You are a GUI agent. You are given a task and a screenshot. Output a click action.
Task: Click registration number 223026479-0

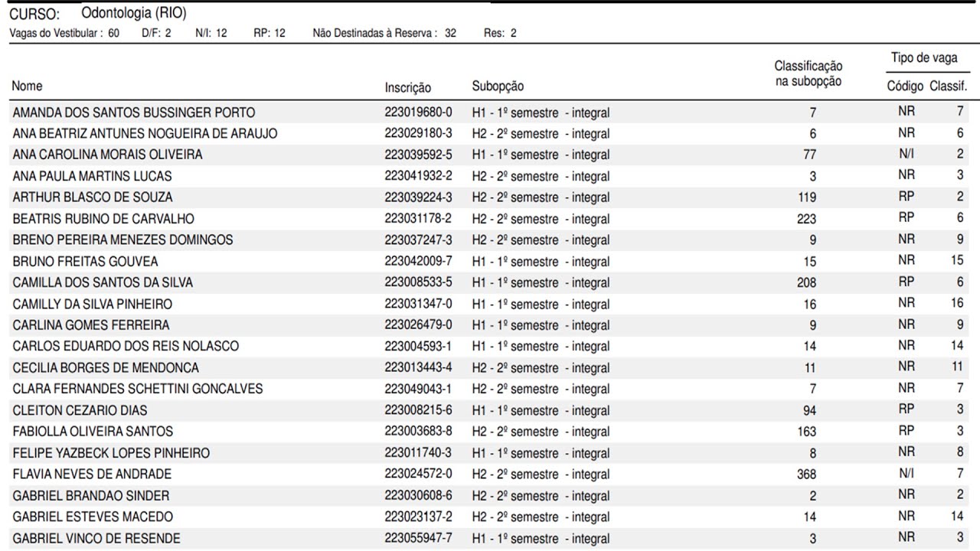click(418, 324)
